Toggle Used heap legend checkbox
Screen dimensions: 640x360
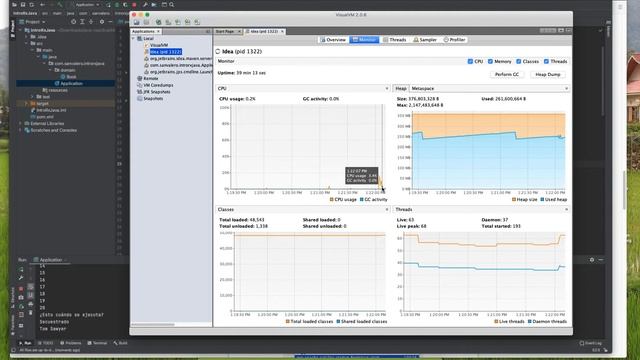pos(542,200)
